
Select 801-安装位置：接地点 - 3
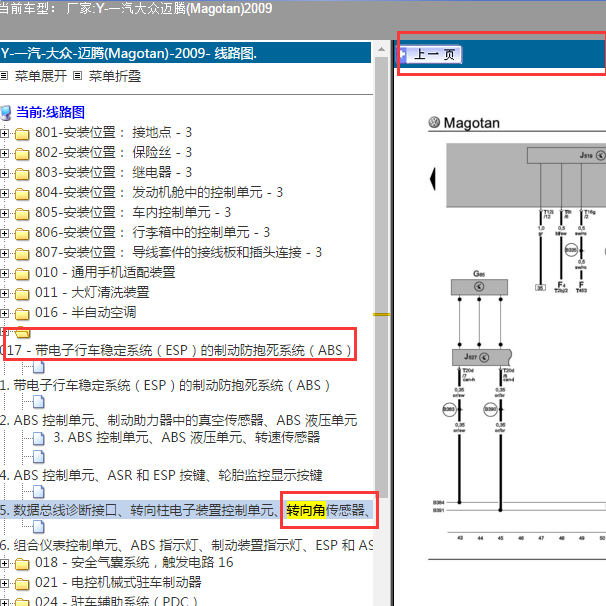[114, 133]
